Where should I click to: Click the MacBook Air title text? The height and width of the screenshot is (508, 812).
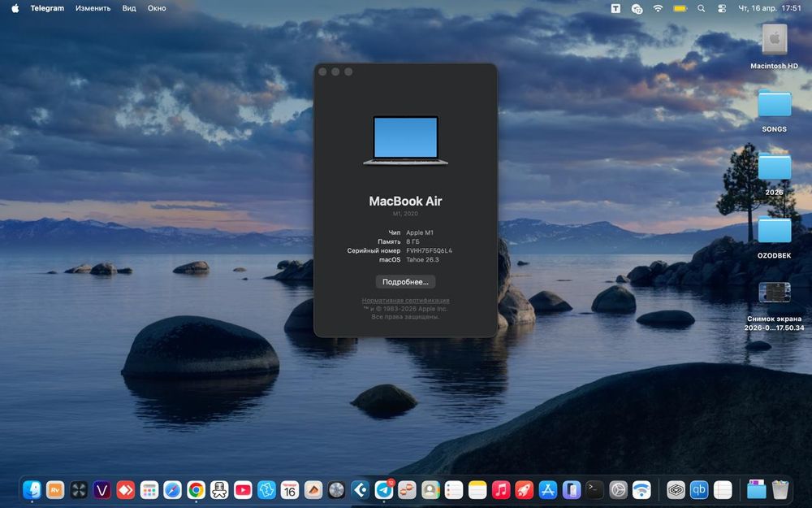pos(405,201)
